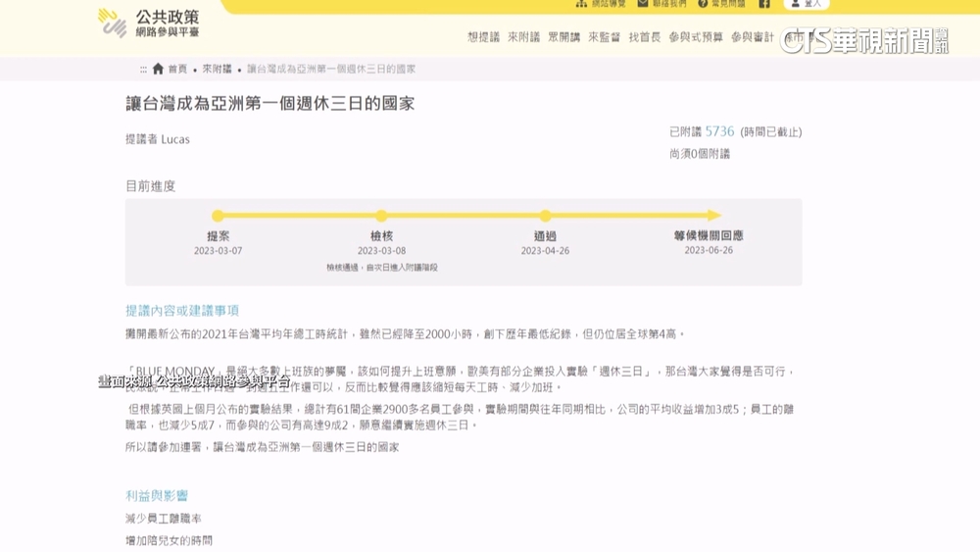This screenshot has height=552, width=980.
Task: Open the Facebook icon in top bar
Action: (x=764, y=4)
